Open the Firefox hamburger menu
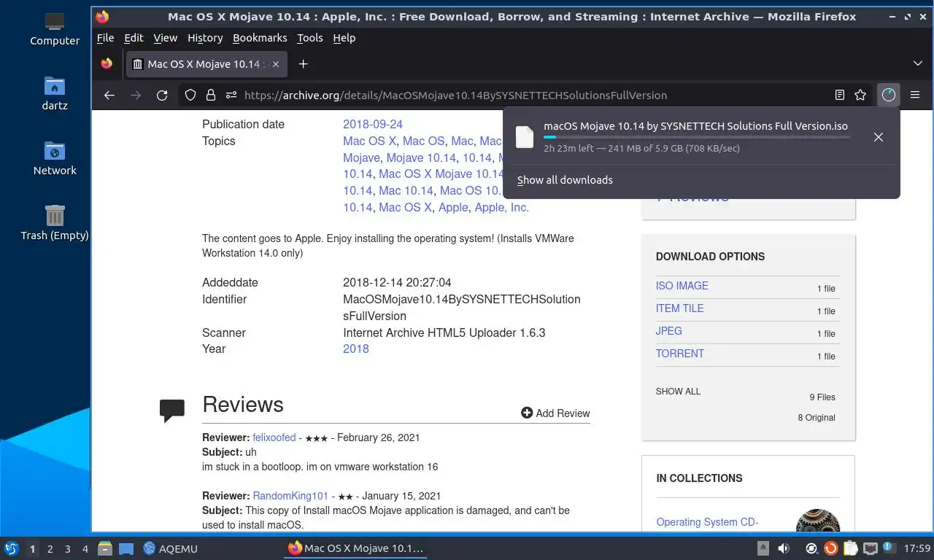 click(x=915, y=95)
